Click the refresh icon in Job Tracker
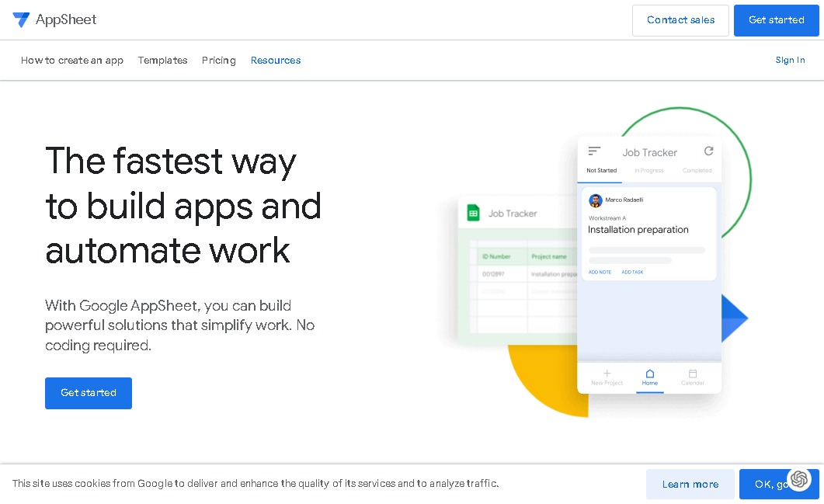 [708, 151]
